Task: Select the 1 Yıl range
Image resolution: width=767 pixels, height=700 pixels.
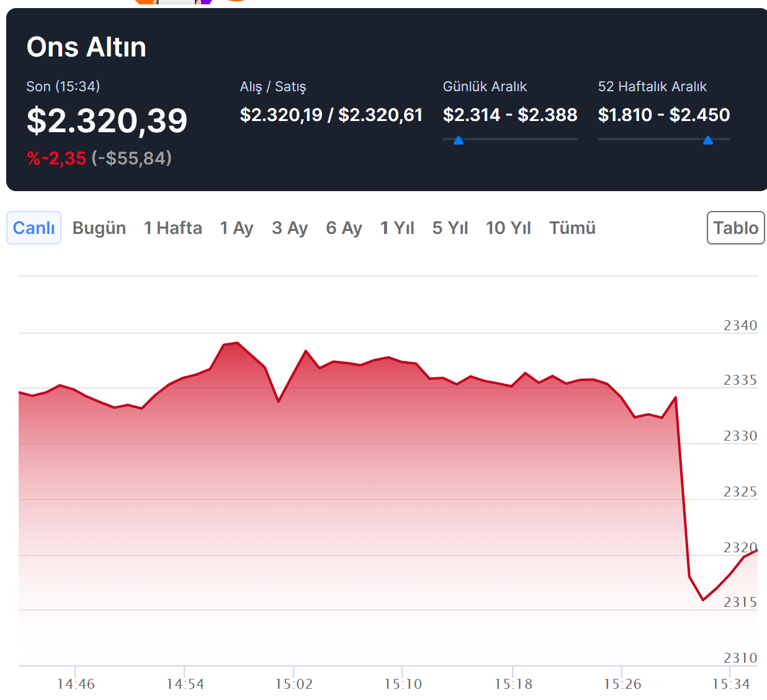Action: tap(397, 228)
